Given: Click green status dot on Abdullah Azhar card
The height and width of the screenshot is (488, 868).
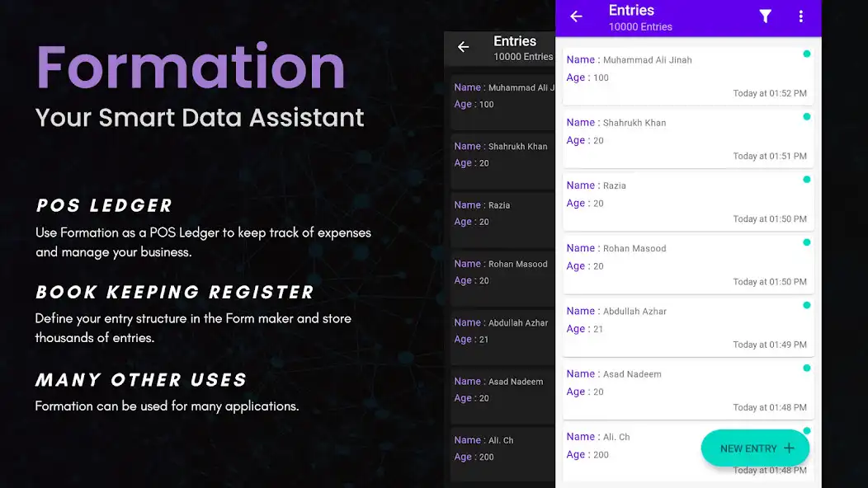Looking at the screenshot, I should pos(807,305).
